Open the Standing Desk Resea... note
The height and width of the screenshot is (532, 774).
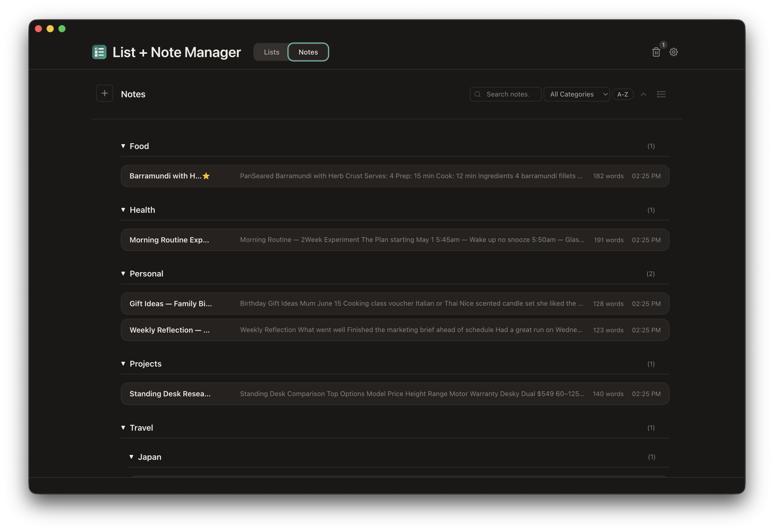pyautogui.click(x=395, y=394)
